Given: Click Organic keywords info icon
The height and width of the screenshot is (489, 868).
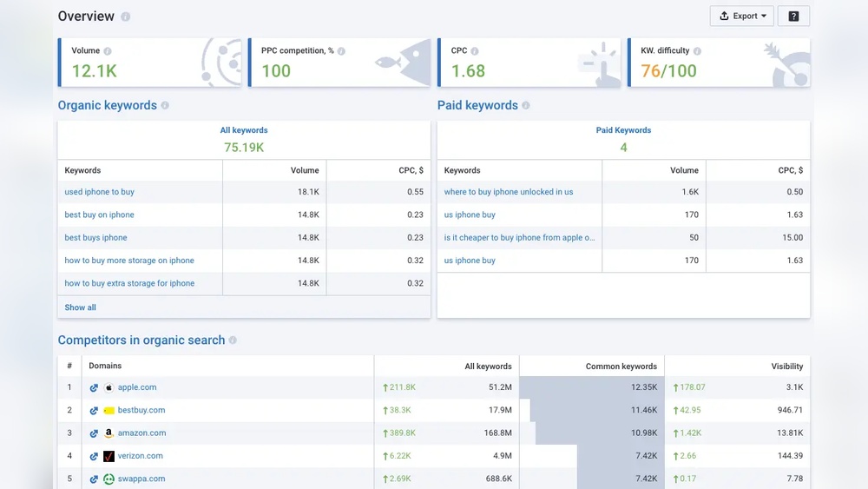Looking at the screenshot, I should click(x=165, y=105).
